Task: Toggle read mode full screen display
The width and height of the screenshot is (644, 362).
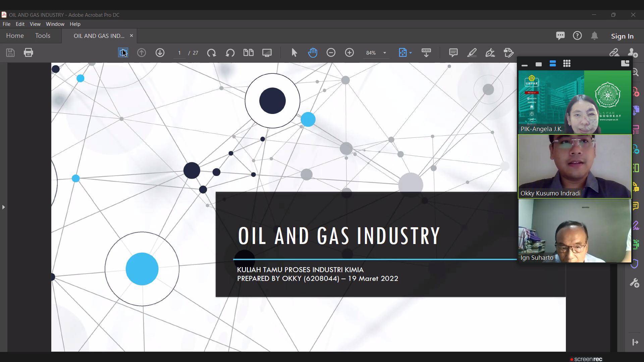Action: pos(267,53)
